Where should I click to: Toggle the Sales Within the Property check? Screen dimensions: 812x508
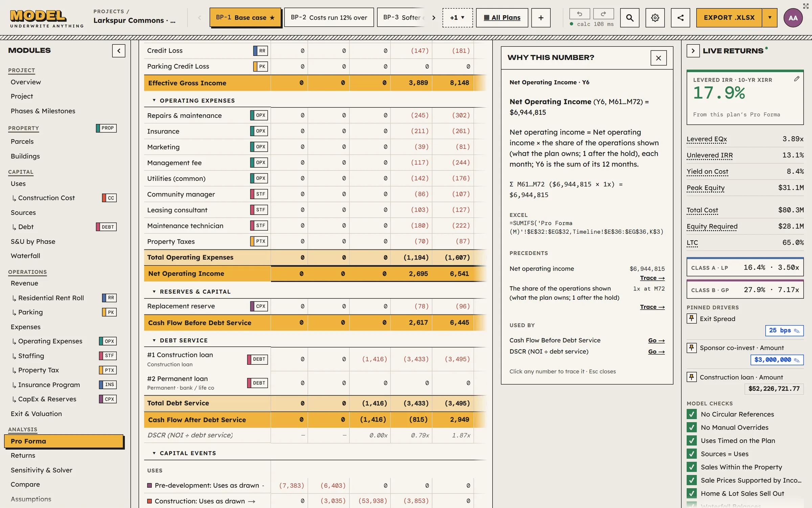[x=692, y=467]
